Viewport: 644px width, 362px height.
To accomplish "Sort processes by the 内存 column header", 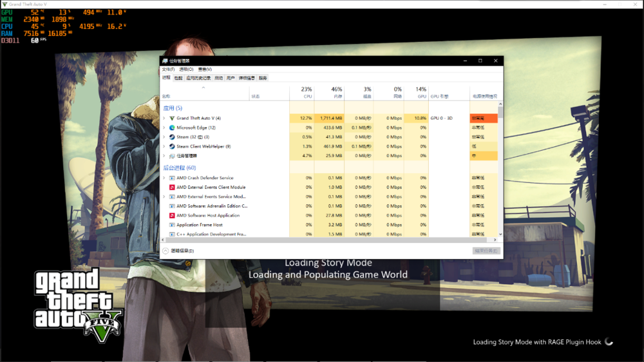I will pyautogui.click(x=336, y=93).
